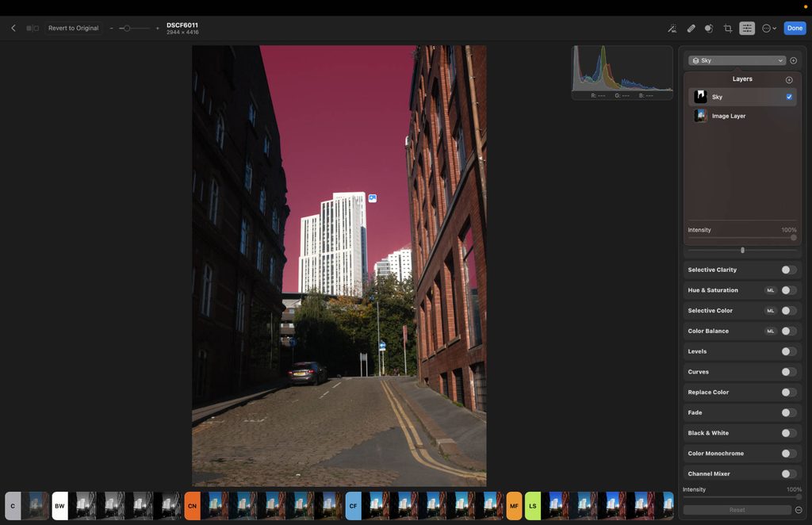Uncheck the Sky layer visibility checkbox
This screenshot has height=525, width=812.
point(789,97)
